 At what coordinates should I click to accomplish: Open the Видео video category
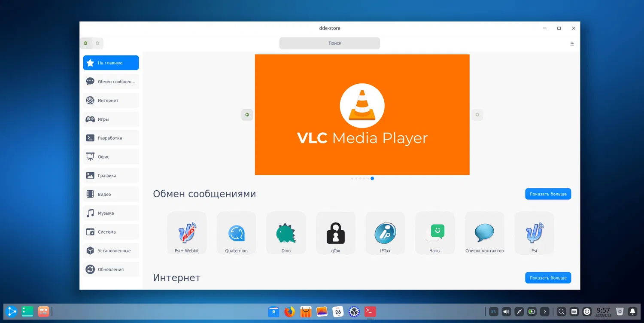111,195
